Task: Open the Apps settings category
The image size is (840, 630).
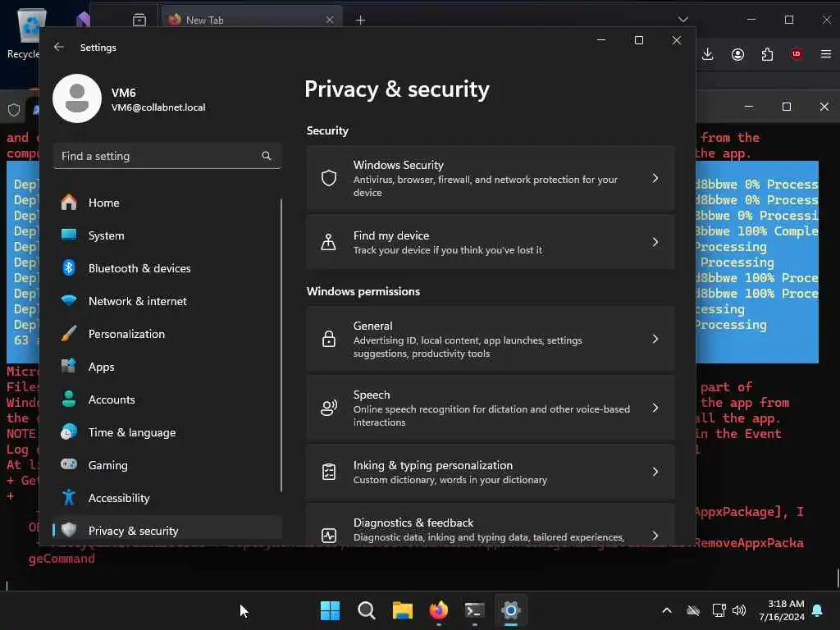Action: click(x=167, y=367)
